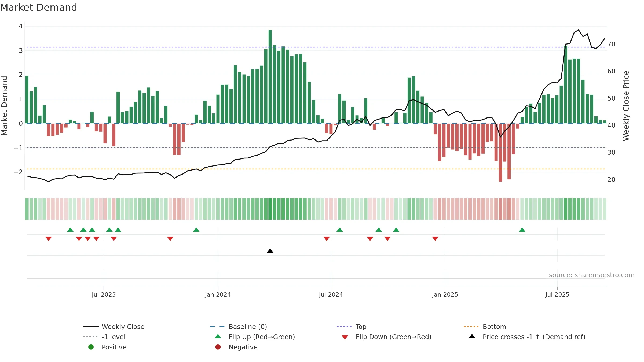The height and width of the screenshot is (362, 644).
Task: Click the source: sharemaestro.com text
Action: pos(592,275)
